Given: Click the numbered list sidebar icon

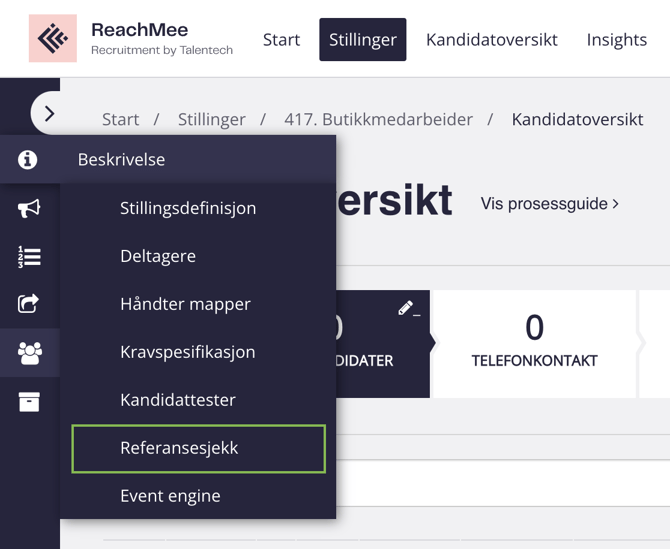Looking at the screenshot, I should point(29,256).
